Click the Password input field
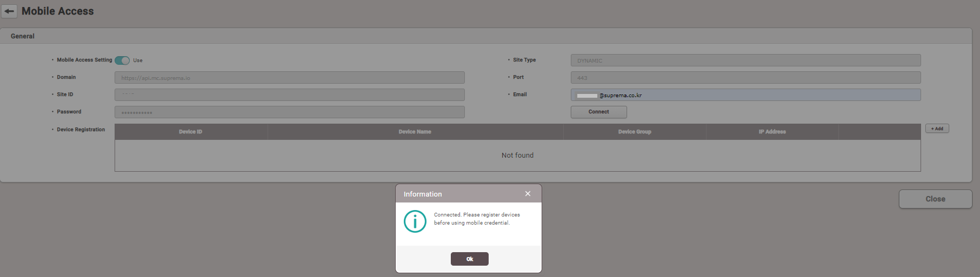This screenshot has width=980, height=277. tap(289, 112)
